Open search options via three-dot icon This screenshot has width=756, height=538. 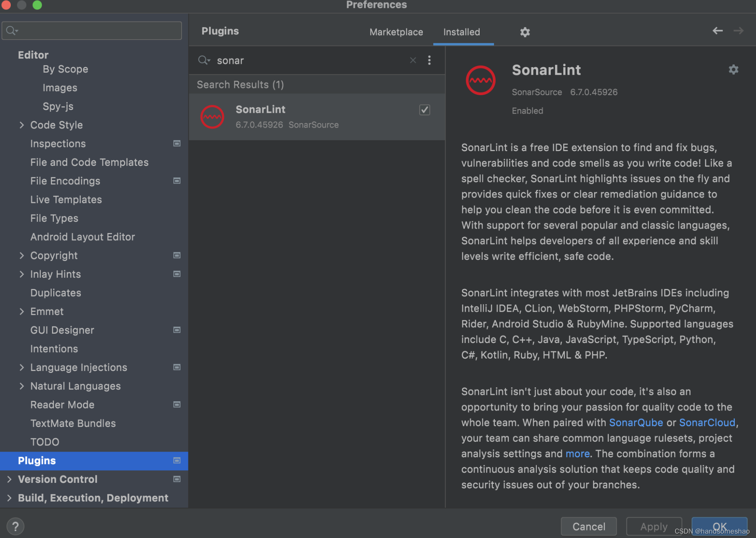tap(429, 60)
